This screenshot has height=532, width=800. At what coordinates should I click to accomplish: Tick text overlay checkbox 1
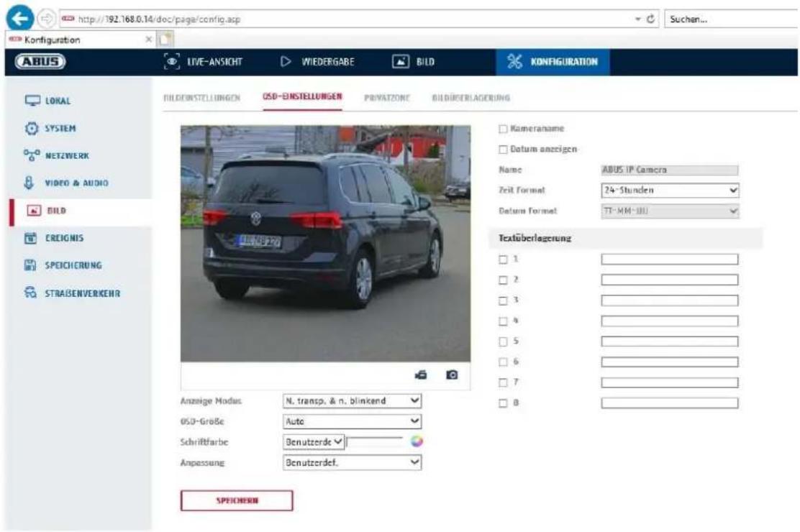503,260
